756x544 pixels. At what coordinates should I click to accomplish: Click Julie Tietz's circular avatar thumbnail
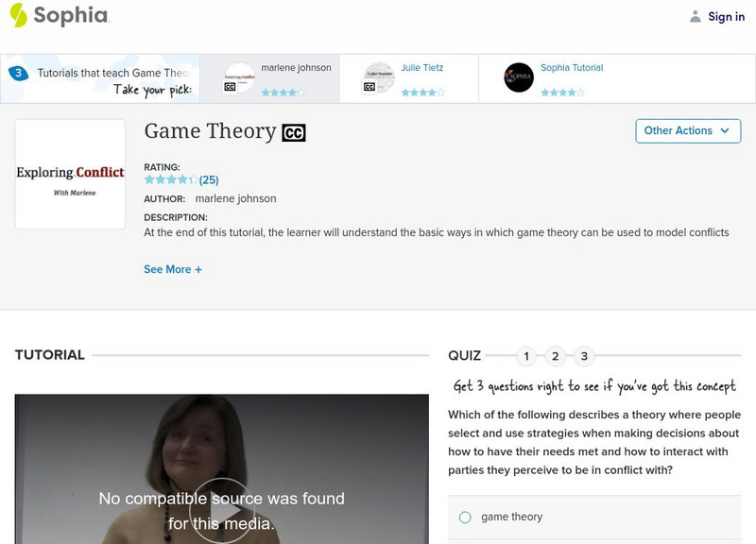coord(379,77)
